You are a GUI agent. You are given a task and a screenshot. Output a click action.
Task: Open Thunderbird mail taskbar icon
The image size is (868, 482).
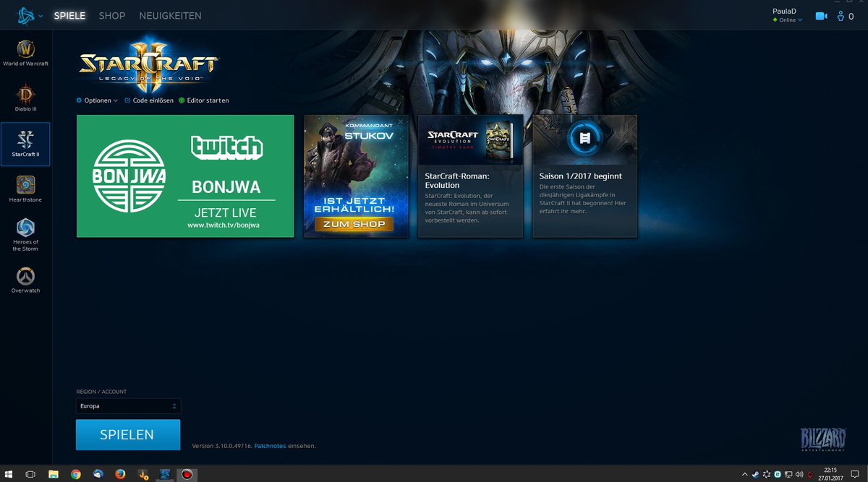[x=98, y=474]
